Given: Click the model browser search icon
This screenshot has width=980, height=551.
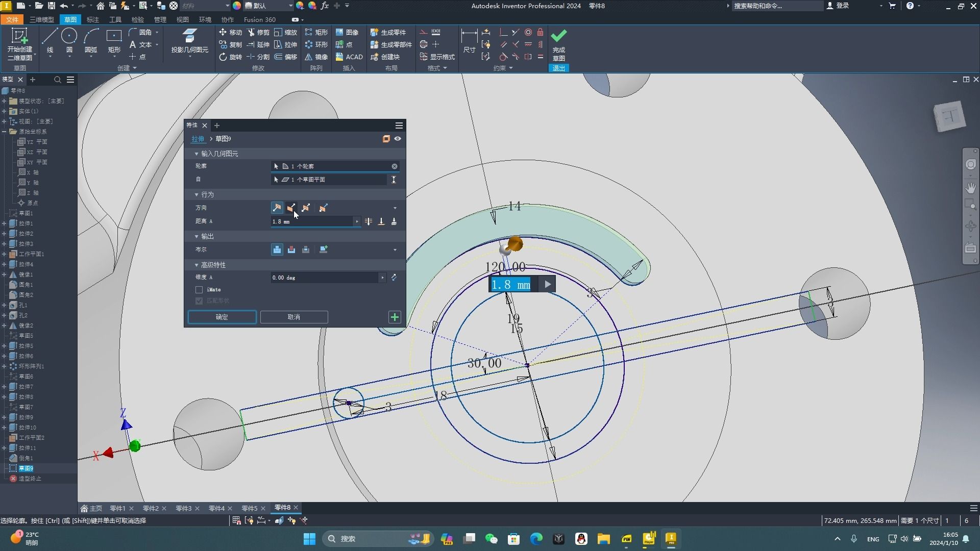Looking at the screenshot, I should click(58, 80).
